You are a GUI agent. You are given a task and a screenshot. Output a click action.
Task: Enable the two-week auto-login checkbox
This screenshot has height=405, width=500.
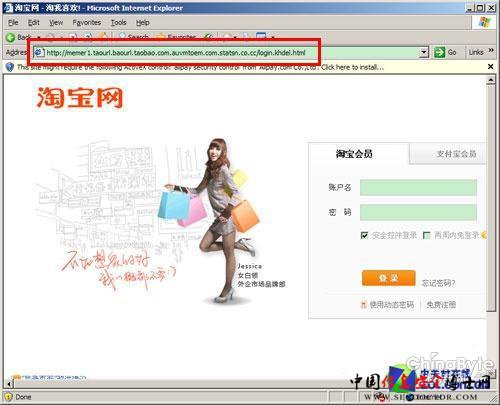point(427,236)
